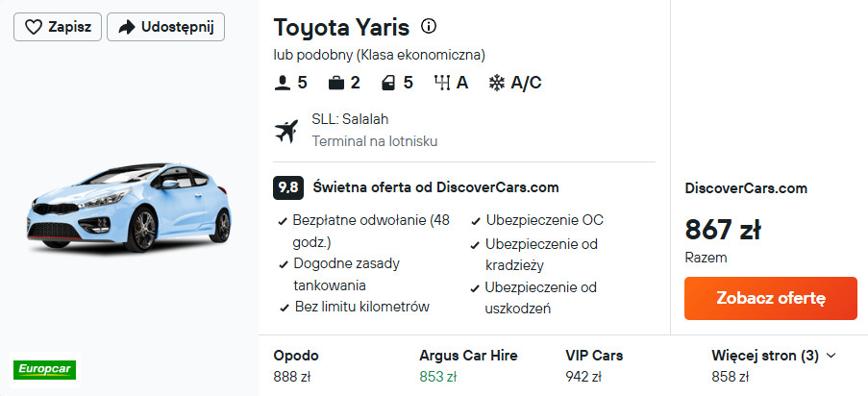The image size is (868, 396).
Task: Click the luggage bag icon
Action: tap(335, 83)
